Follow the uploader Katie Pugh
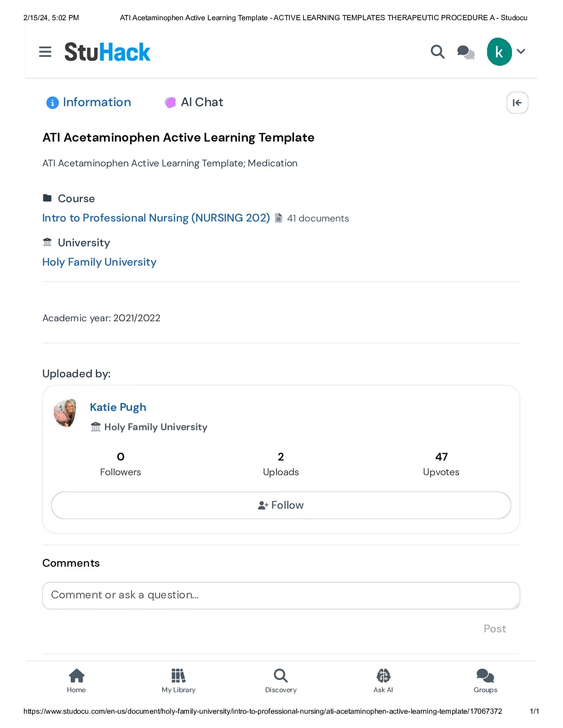The height and width of the screenshot is (728, 563). [x=281, y=505]
